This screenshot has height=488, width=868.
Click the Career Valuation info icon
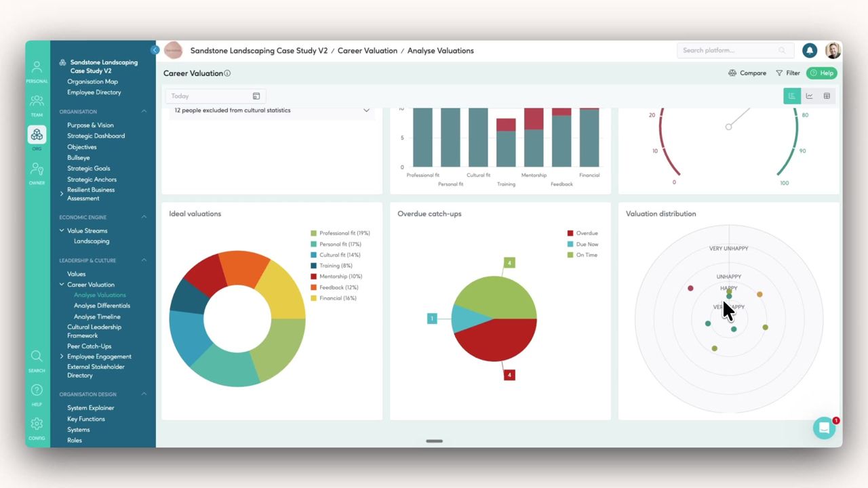tap(227, 73)
